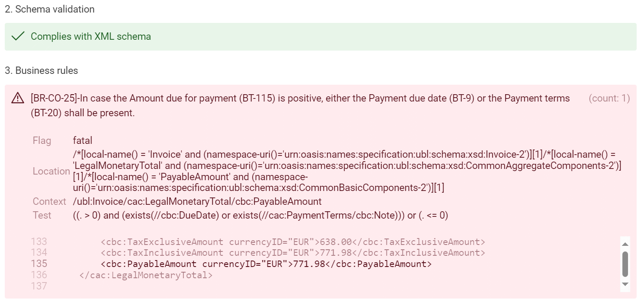This screenshot has height=302, width=644.
Task: Click the green checkmark schema validation icon
Action: click(x=18, y=37)
